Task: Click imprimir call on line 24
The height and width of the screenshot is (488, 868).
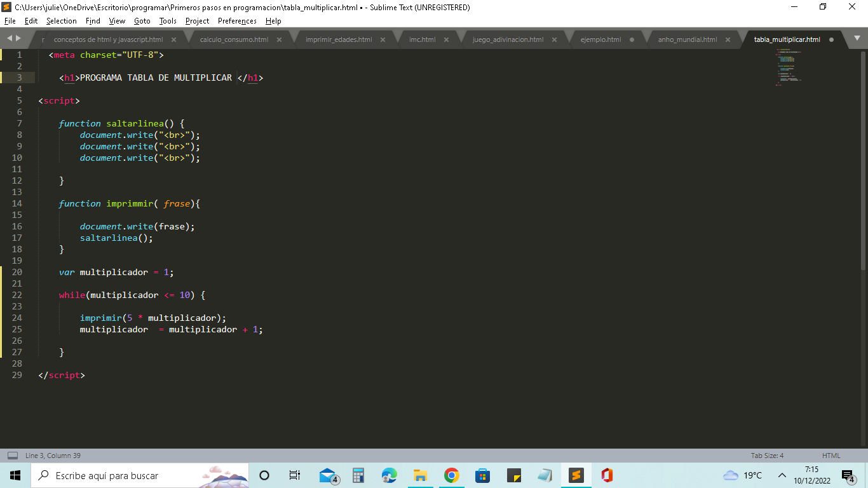Action: click(101, 318)
